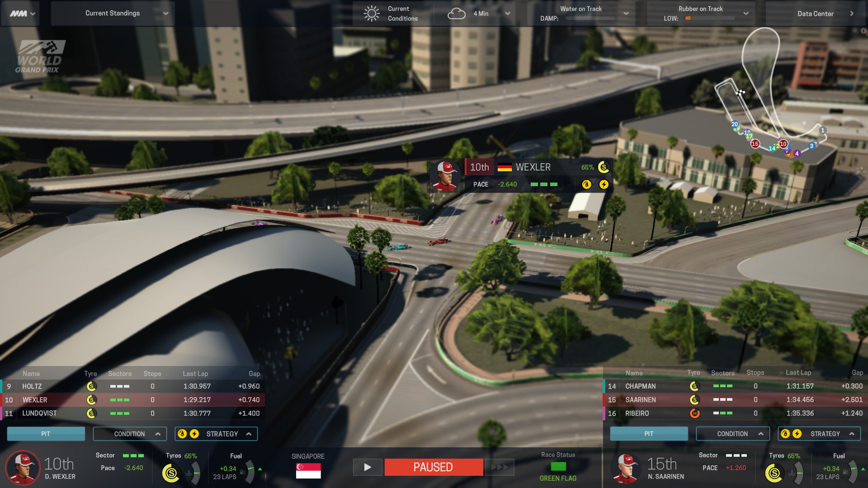Click the ERS icon in bottom-left driver panel
The image size is (868, 488).
point(194,433)
